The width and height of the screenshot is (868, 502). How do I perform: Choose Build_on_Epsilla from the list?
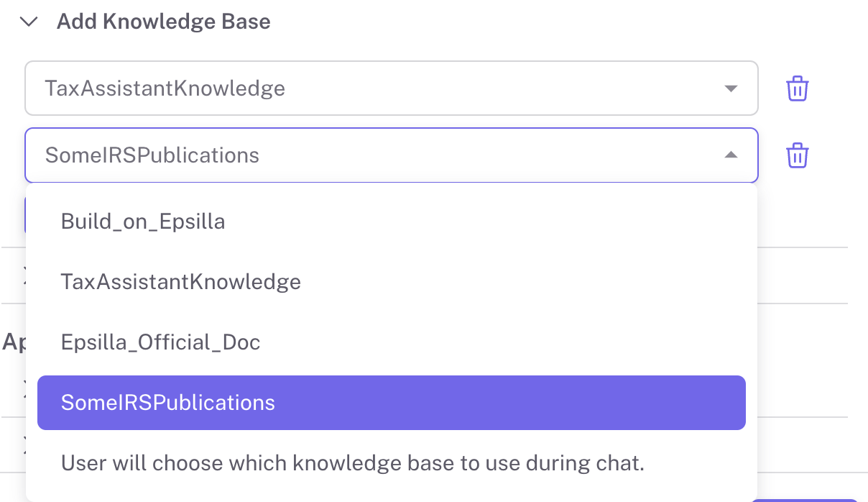point(143,221)
